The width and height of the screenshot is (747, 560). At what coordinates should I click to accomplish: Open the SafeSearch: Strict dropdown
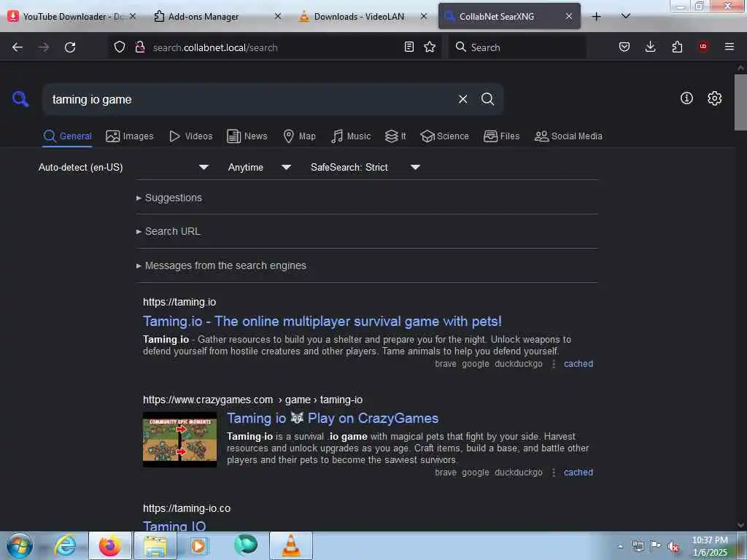click(x=365, y=167)
